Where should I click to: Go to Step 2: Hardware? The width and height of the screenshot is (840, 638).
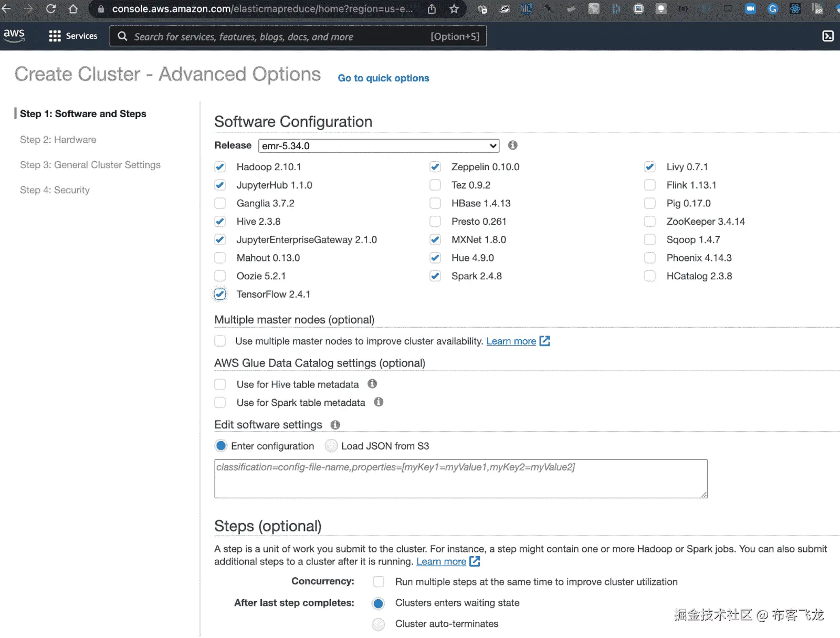pos(58,140)
